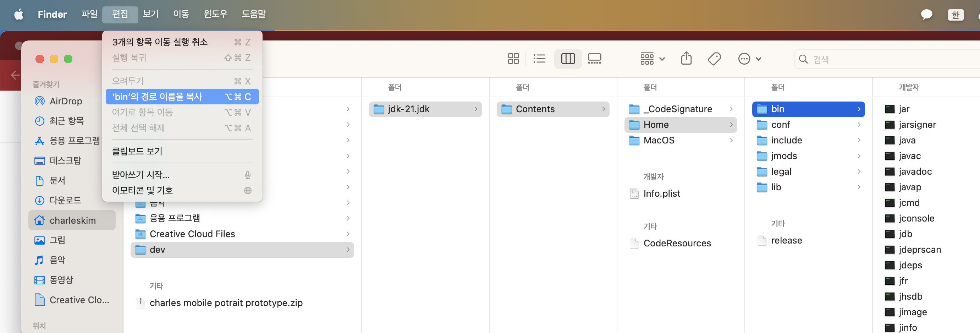This screenshot has width=980, height=333.
Task: Select 다운로드 in the sidebar
Action: pos(72,200)
